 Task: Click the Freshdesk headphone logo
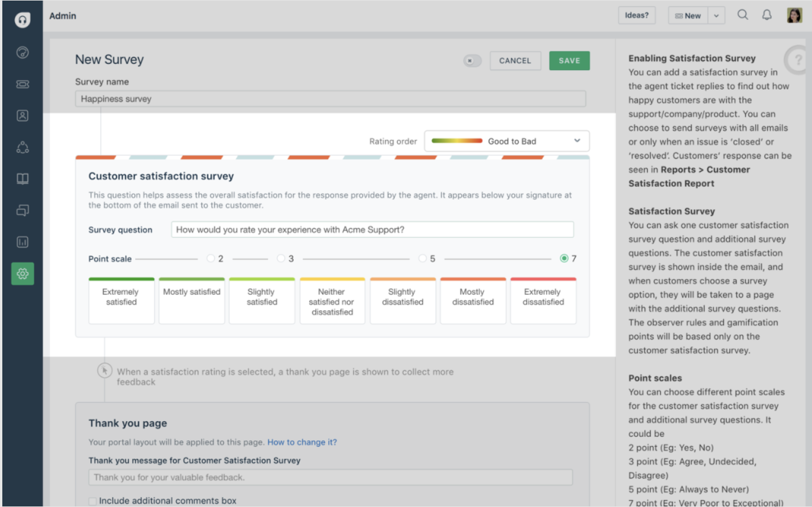[22, 20]
